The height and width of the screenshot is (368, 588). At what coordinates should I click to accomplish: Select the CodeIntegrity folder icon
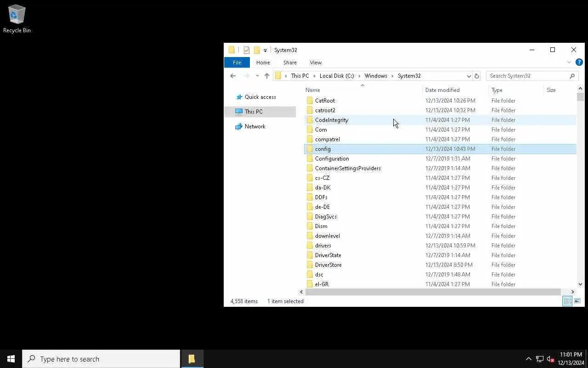[310, 120]
